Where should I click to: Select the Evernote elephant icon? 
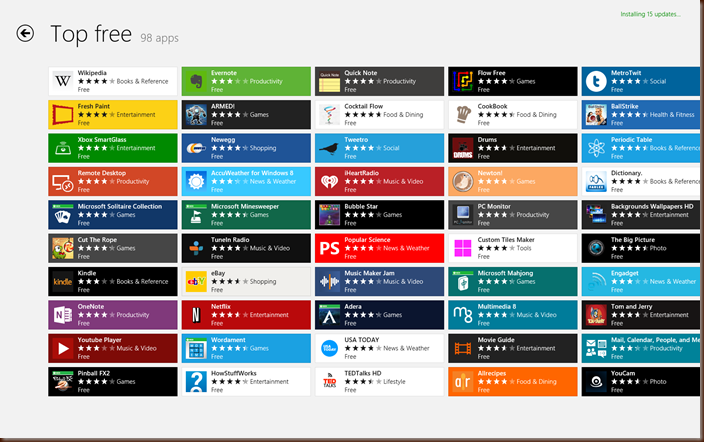click(x=195, y=81)
